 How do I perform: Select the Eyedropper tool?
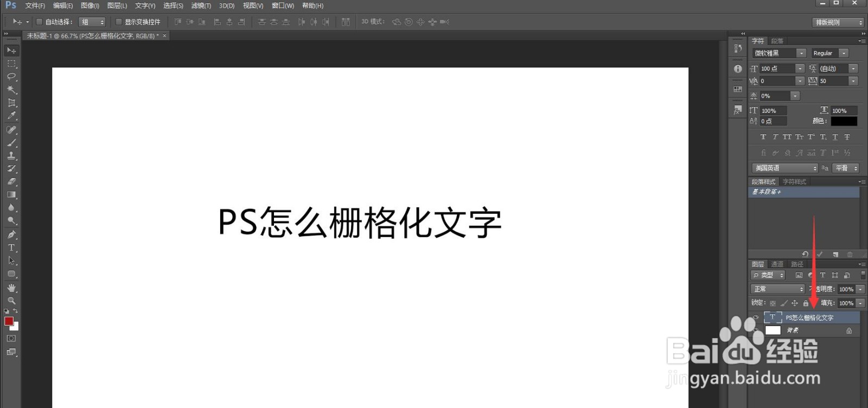(11, 116)
